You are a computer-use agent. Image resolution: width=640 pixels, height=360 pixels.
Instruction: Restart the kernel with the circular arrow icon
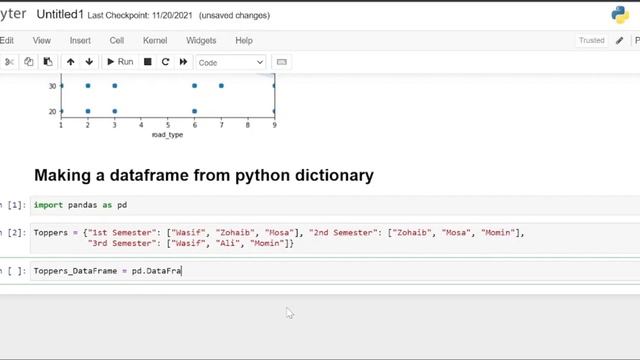(x=165, y=62)
